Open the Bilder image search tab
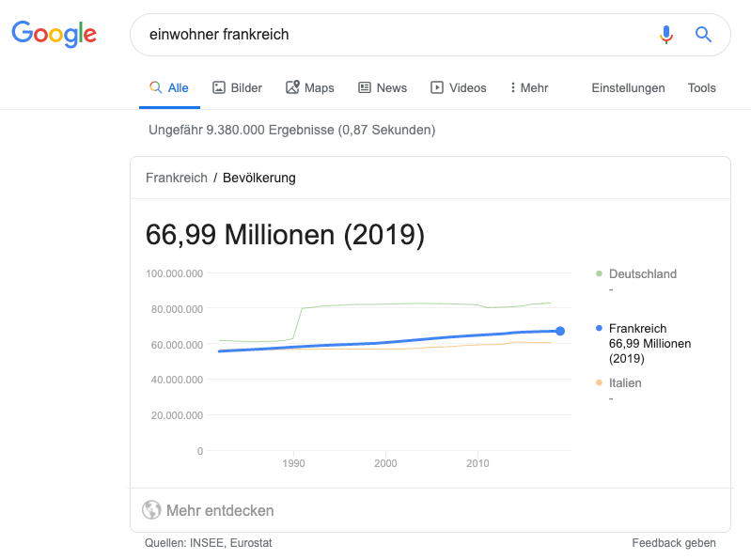Screen dimensions: 751x560 pyautogui.click(x=238, y=87)
